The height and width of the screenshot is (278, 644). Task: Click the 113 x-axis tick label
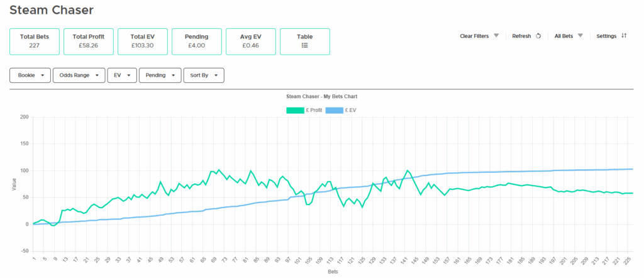328,260
